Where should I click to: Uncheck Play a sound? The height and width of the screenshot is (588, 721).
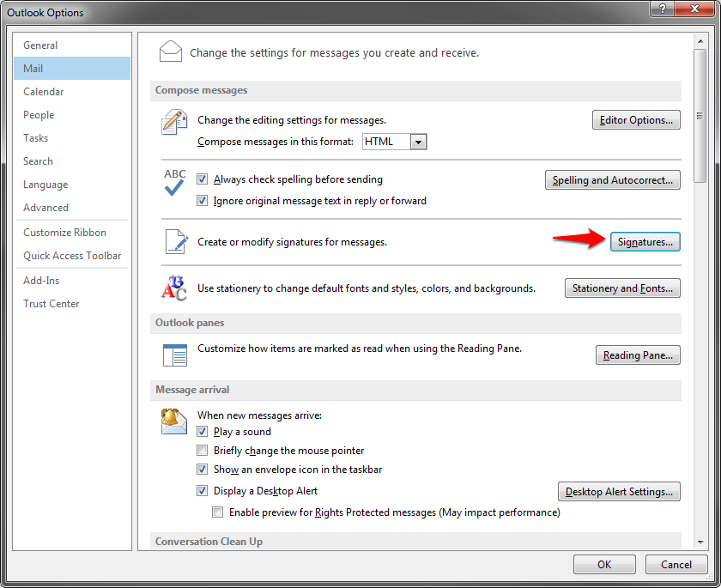pos(202,431)
